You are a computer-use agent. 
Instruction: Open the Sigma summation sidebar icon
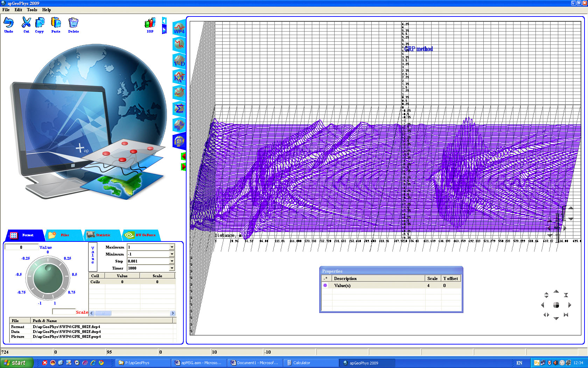point(179,109)
